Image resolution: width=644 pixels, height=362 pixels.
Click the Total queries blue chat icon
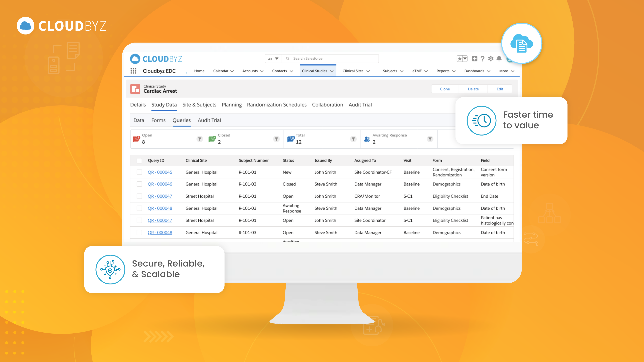point(291,139)
